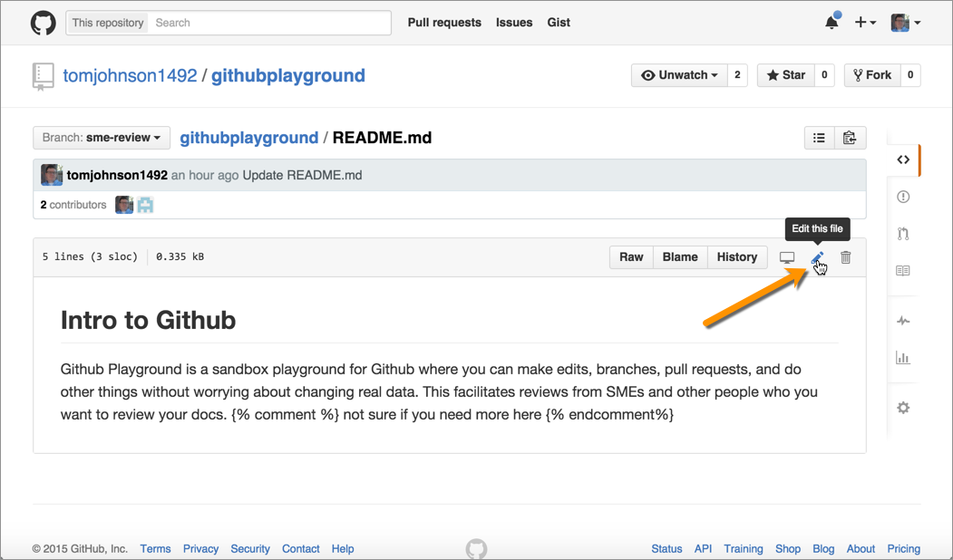Open the Wiki book icon in sidebar
The width and height of the screenshot is (953, 560).
tap(903, 270)
